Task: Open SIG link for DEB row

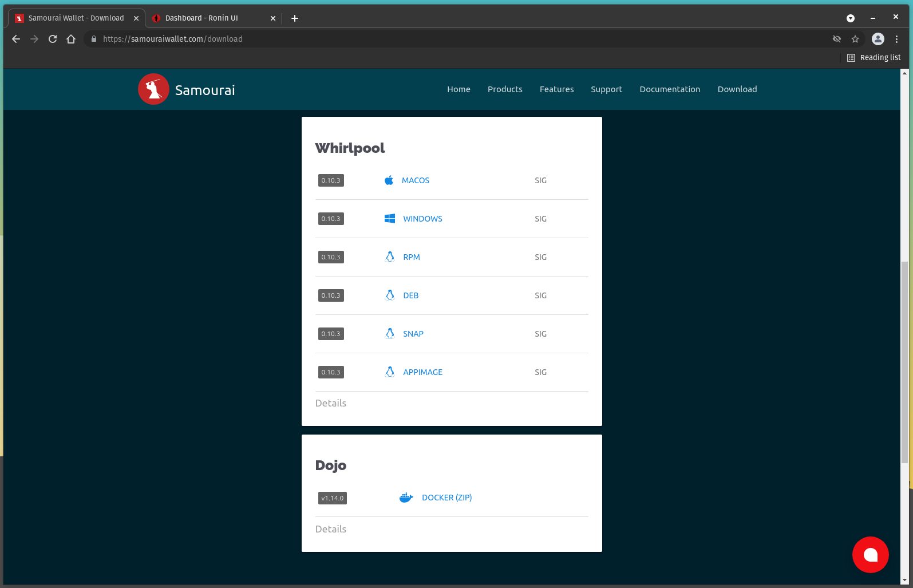Action: pyautogui.click(x=540, y=295)
